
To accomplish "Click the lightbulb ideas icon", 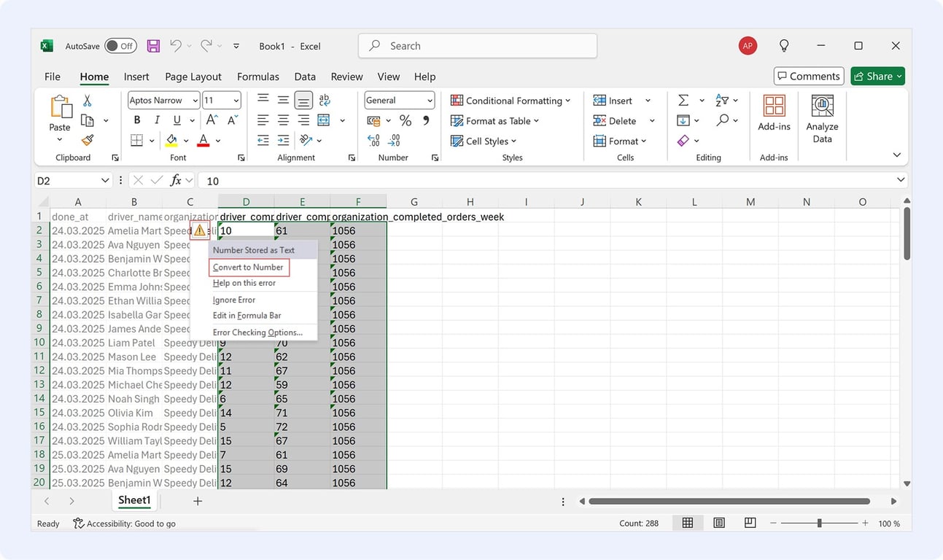I will 784,45.
